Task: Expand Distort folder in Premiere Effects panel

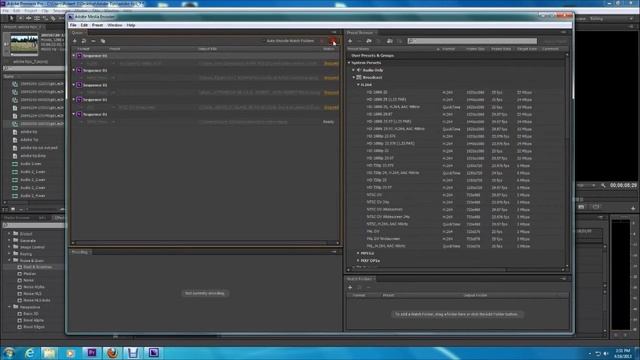Action: (10, 234)
